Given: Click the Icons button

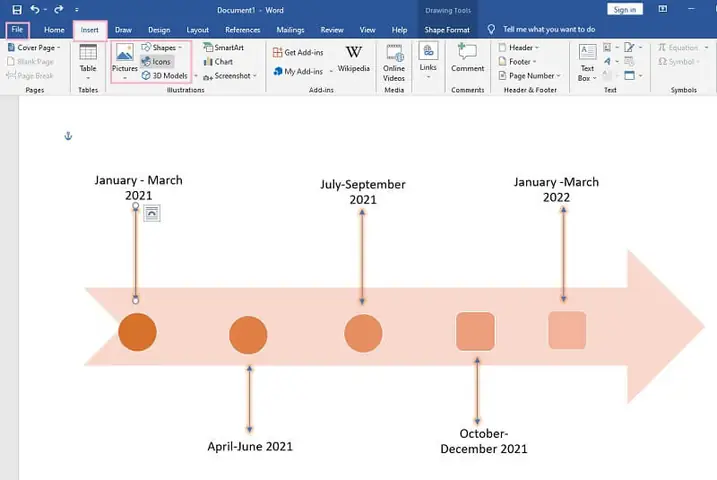Looking at the screenshot, I should 156,61.
